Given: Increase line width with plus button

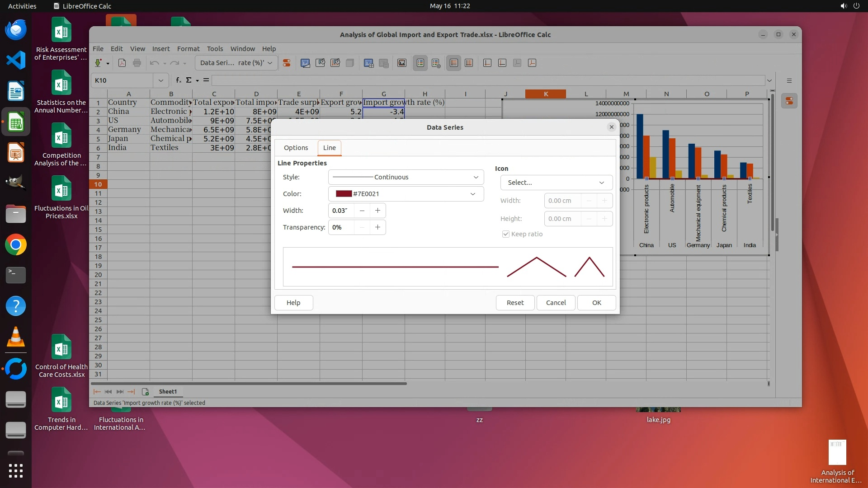Looking at the screenshot, I should point(377,211).
